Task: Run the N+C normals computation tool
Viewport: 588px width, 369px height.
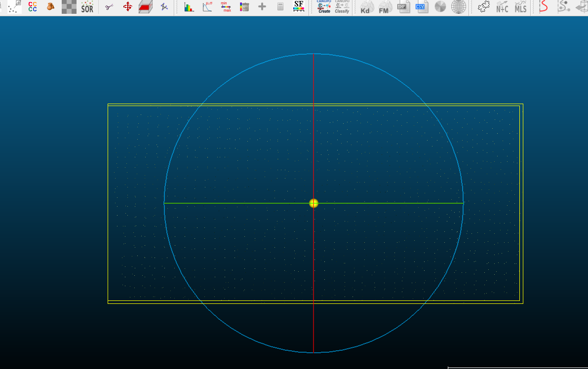Action: point(502,7)
